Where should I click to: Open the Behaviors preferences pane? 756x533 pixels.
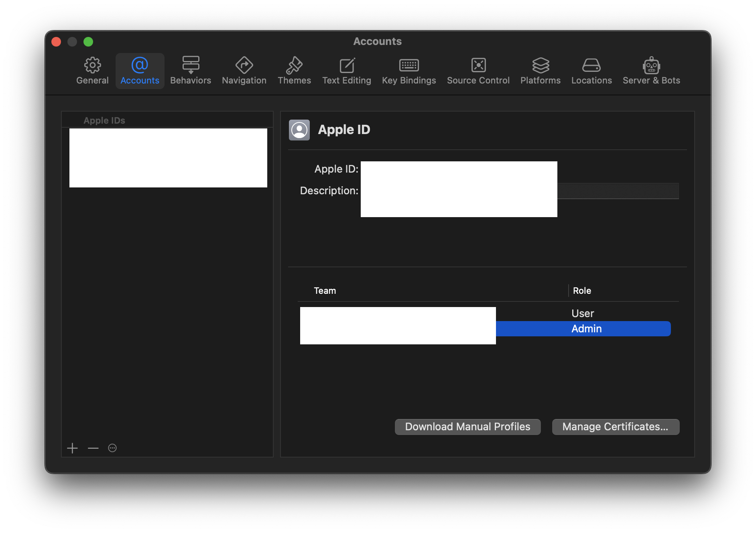click(x=191, y=71)
